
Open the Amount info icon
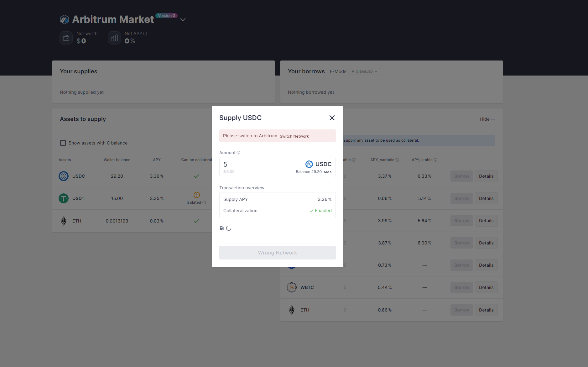(238, 153)
